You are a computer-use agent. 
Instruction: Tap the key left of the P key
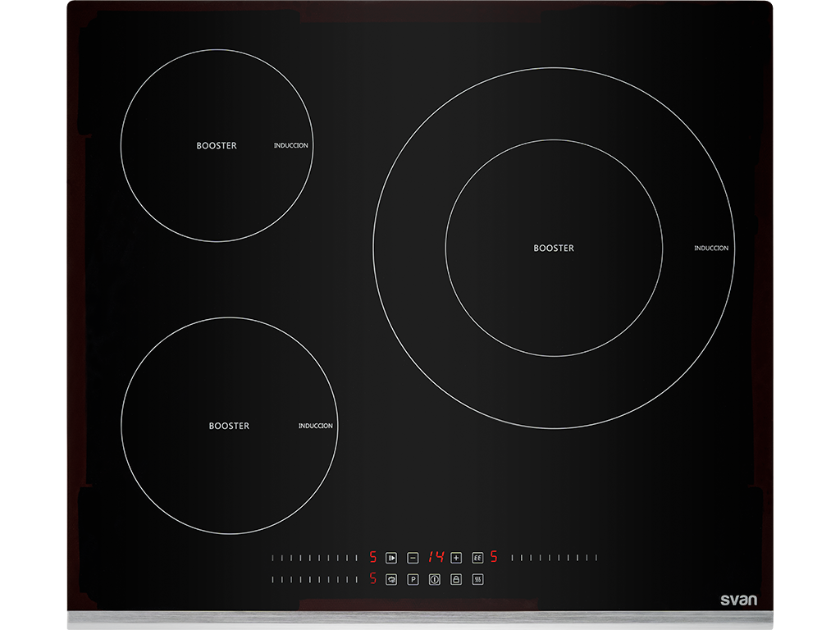[391, 579]
